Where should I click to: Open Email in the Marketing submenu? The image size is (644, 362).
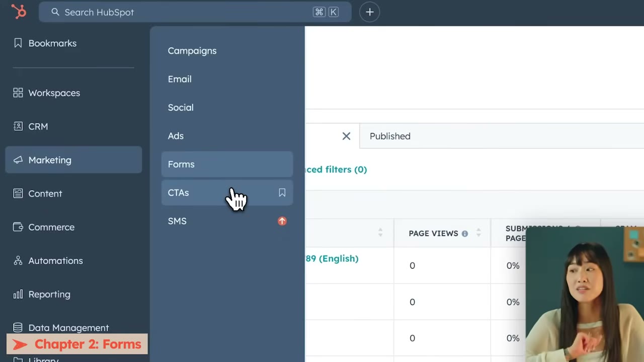tap(227, 79)
